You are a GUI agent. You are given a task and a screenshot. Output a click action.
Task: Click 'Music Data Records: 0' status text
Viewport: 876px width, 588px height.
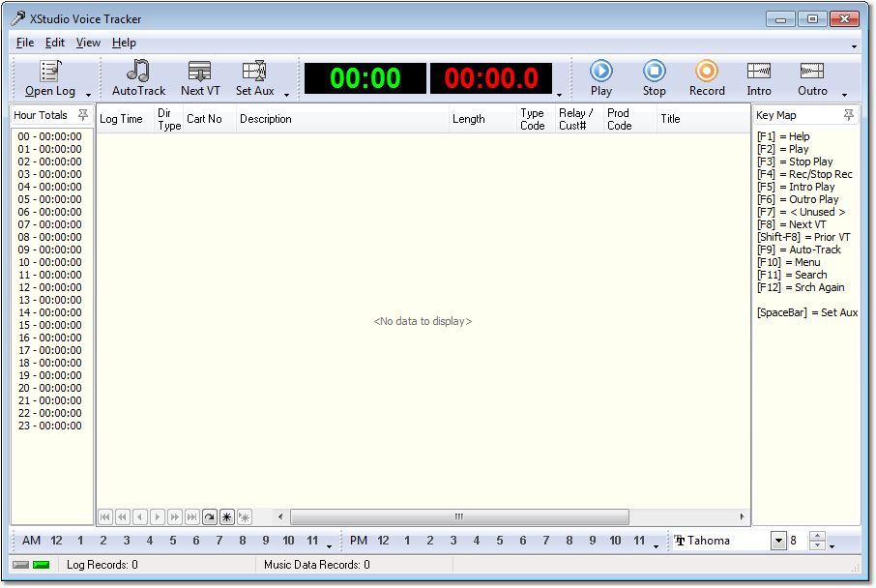pos(317,565)
